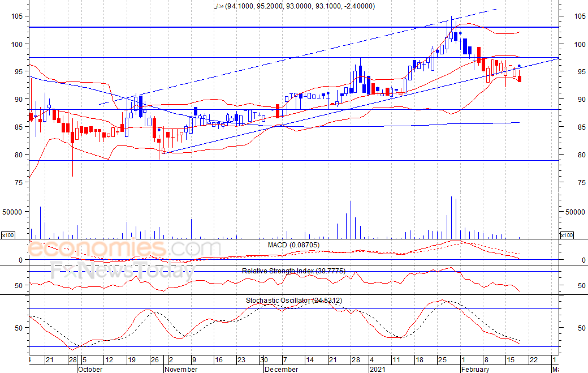
Task: Click the 75 price label on right axis
Action: 582,183
